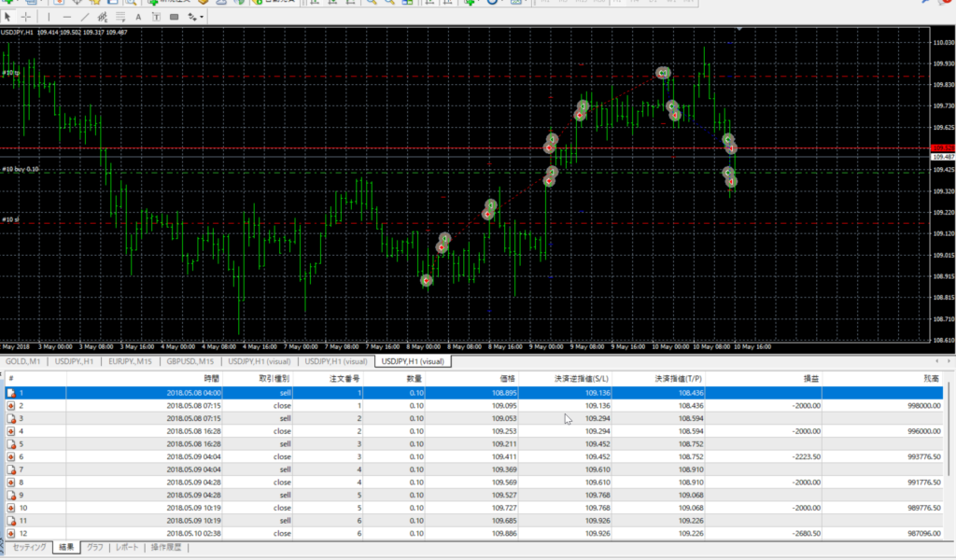Sort by the 取引種別 column header

[258, 379]
